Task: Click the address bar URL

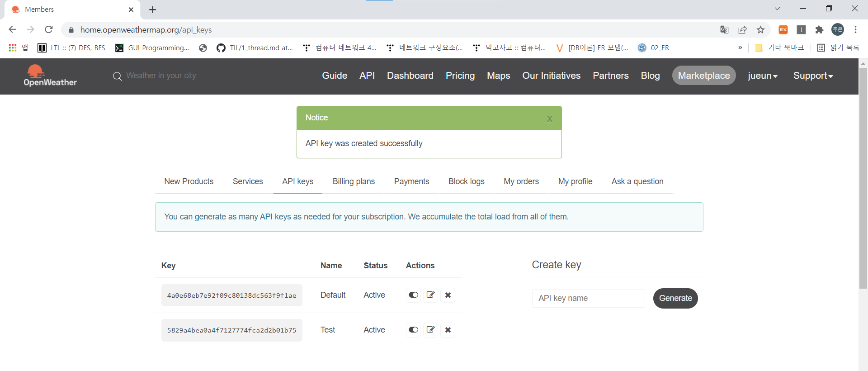Action: pyautogui.click(x=146, y=30)
